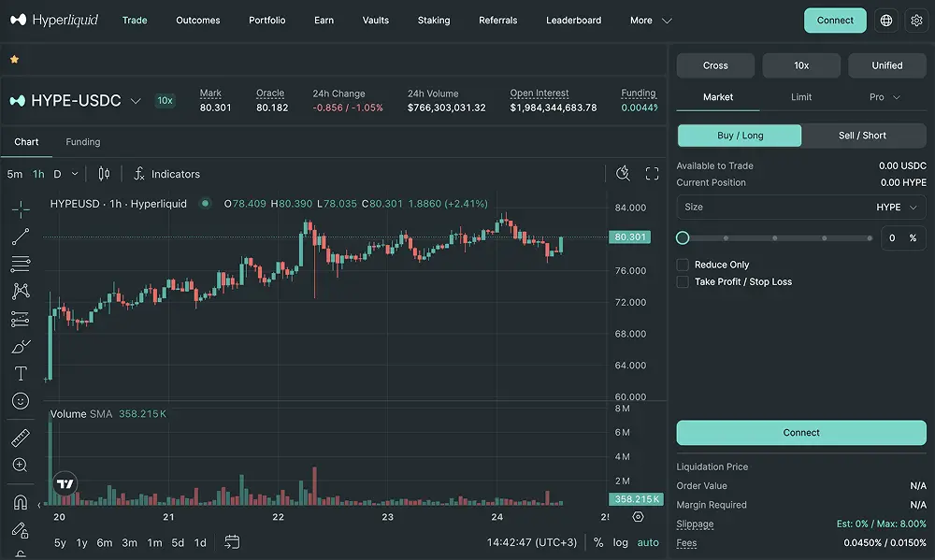Click the chart quick-settings clock icon

623,174
